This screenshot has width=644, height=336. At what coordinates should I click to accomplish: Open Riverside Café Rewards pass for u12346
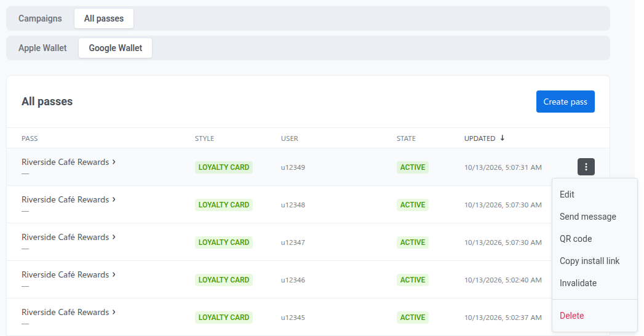[69, 275]
